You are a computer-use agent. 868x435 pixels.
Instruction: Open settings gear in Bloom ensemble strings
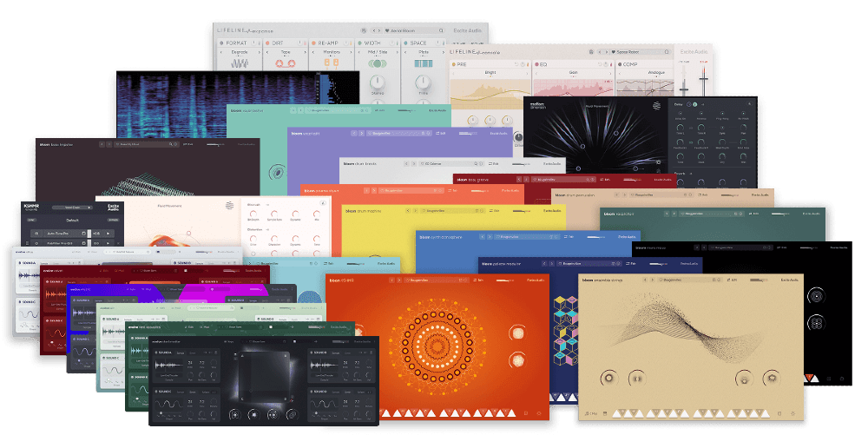(792, 413)
